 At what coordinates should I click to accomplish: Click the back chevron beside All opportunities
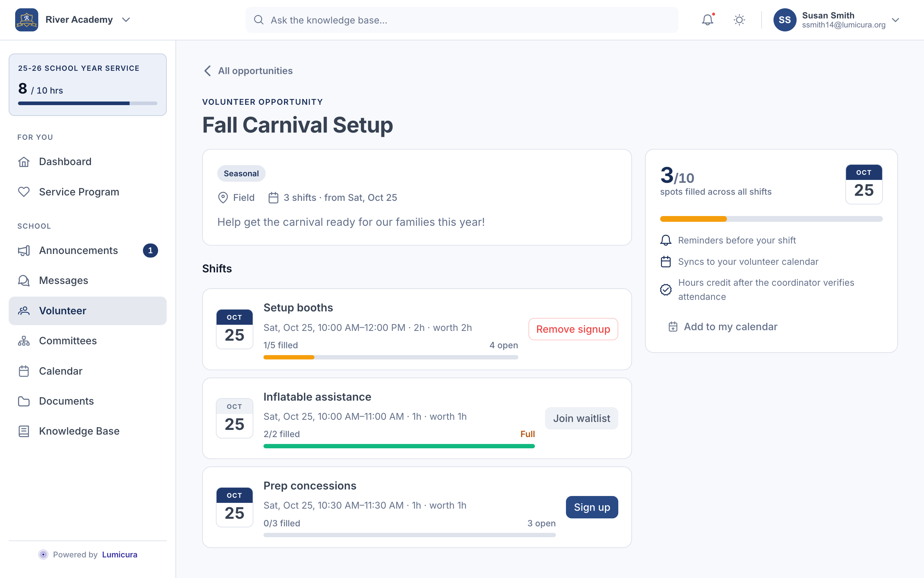point(207,71)
